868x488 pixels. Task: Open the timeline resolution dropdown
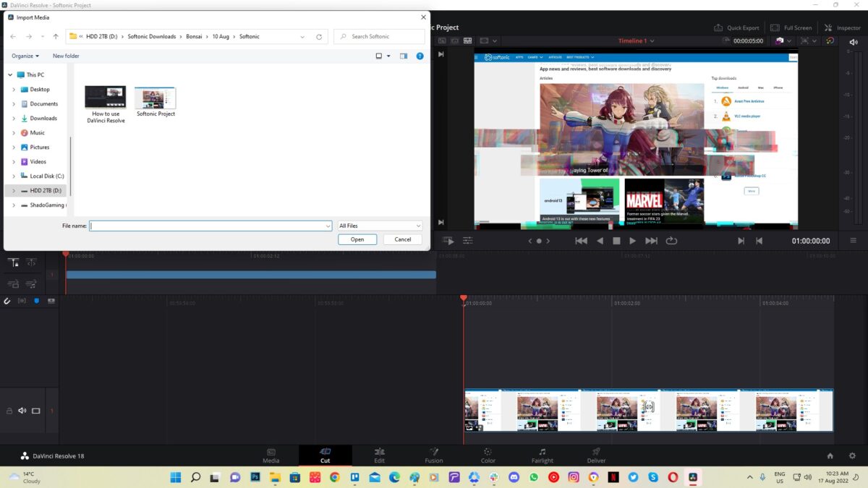click(487, 41)
